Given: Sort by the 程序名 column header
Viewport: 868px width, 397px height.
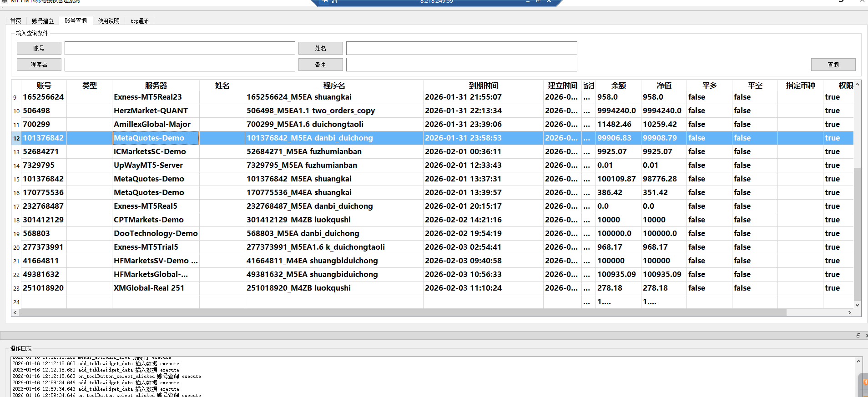Looking at the screenshot, I should pyautogui.click(x=334, y=85).
